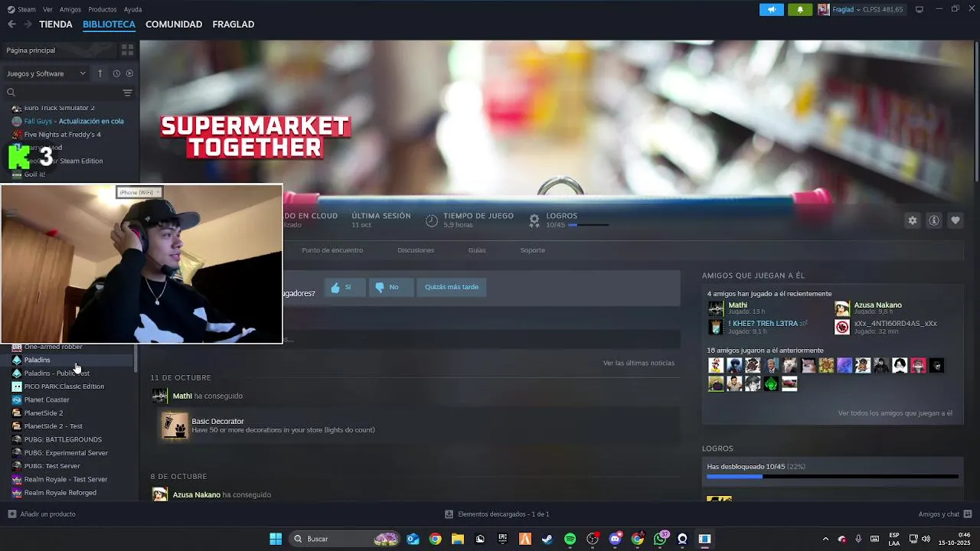This screenshot has width=980, height=551.
Task: Go back with the navigation arrow
Action: tap(11, 24)
